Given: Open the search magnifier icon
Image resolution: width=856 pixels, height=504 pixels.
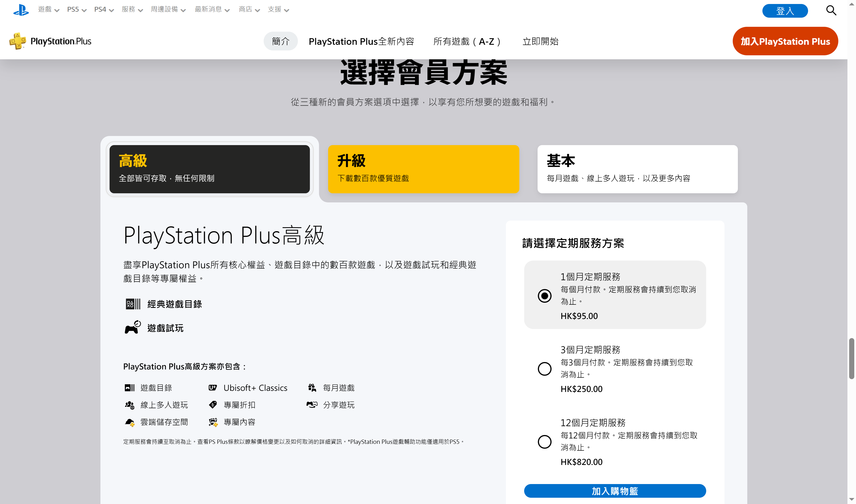Looking at the screenshot, I should (831, 10).
